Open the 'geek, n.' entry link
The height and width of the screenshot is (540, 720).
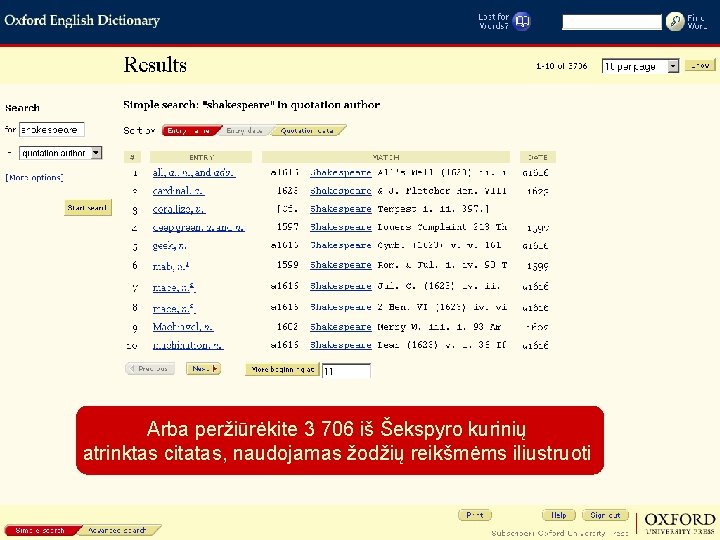click(169, 246)
